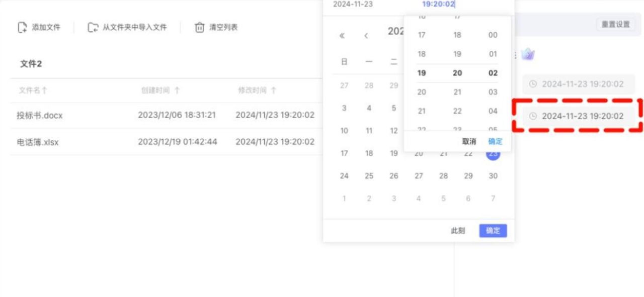
Task: Select hour 17 in the time spinner
Action: [422, 35]
